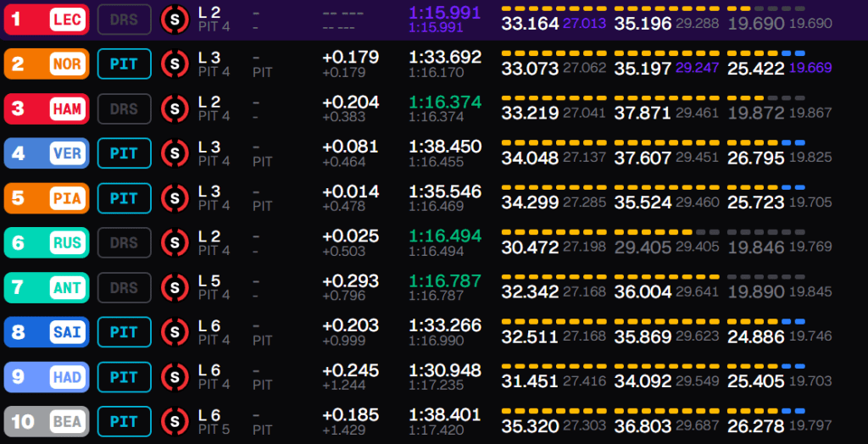Screen dimensions: 868x444
Task: Click PIA's last lap time 1:35.546
Action: (445, 191)
